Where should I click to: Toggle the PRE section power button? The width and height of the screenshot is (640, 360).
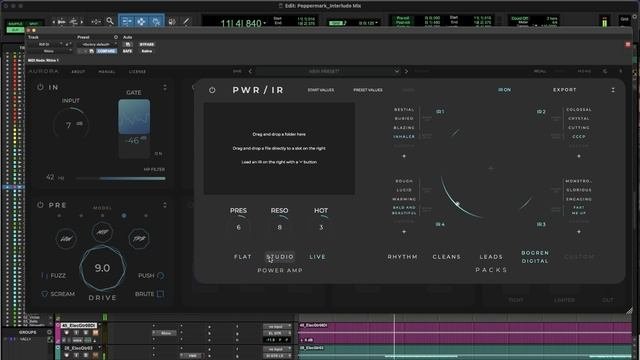pos(40,205)
